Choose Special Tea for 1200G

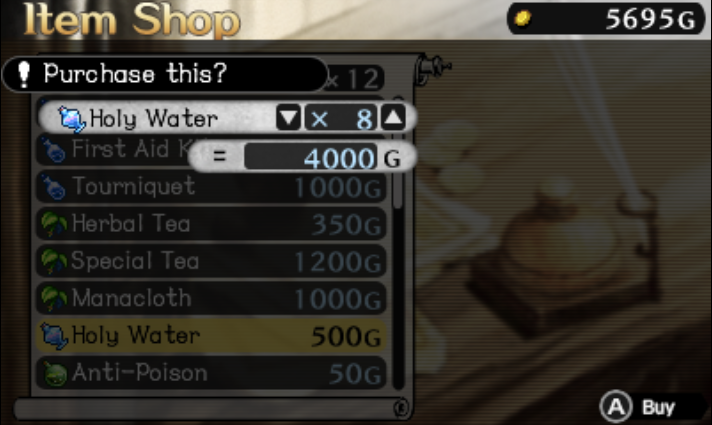pos(211,261)
